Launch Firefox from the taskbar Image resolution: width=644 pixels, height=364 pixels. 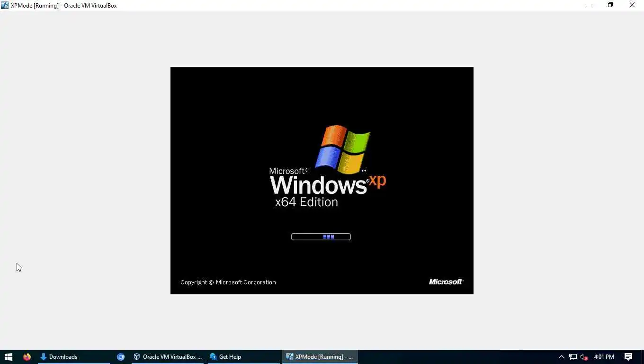click(27, 357)
